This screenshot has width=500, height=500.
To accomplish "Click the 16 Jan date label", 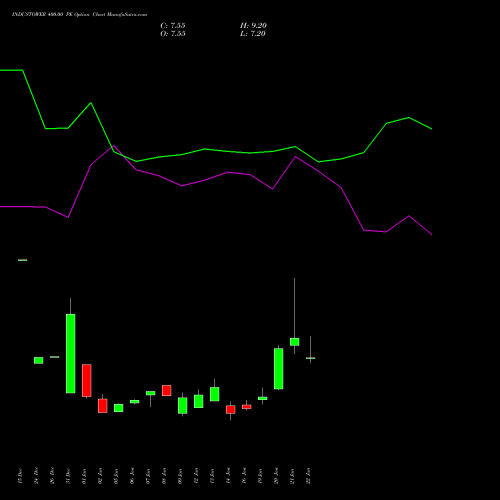I will coord(244,476).
